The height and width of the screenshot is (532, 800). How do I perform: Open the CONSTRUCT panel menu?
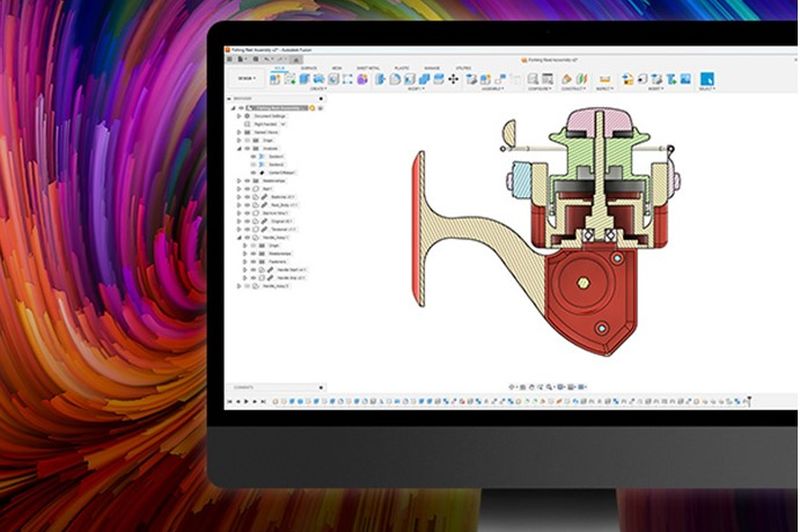pyautogui.click(x=573, y=89)
